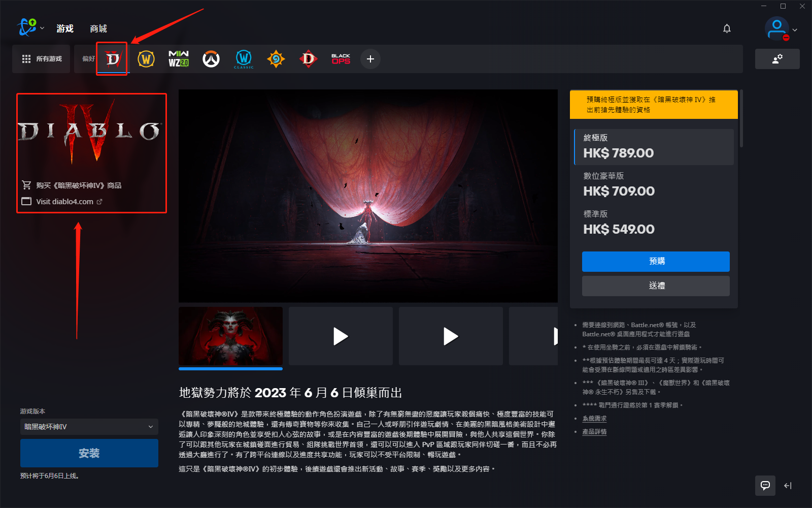Collapse the side panel arrow icon
Screen dimensions: 812x508
[788, 486]
